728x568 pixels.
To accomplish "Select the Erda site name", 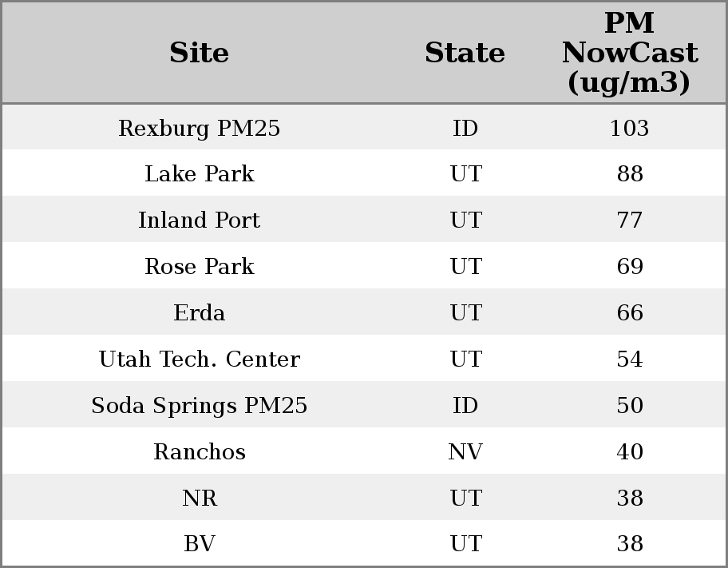I will pyautogui.click(x=199, y=313).
